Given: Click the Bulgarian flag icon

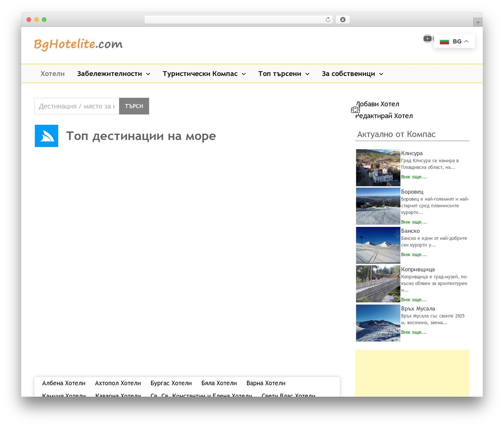Looking at the screenshot, I should [445, 41].
